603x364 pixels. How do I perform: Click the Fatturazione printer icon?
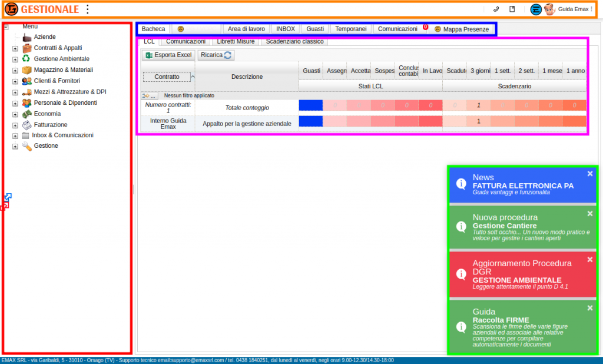coord(26,125)
